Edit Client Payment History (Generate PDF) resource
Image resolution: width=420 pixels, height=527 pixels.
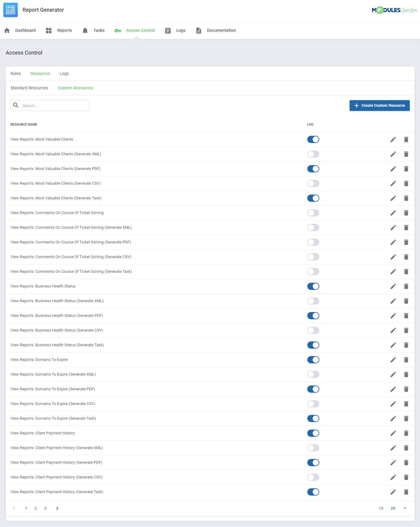393,463
